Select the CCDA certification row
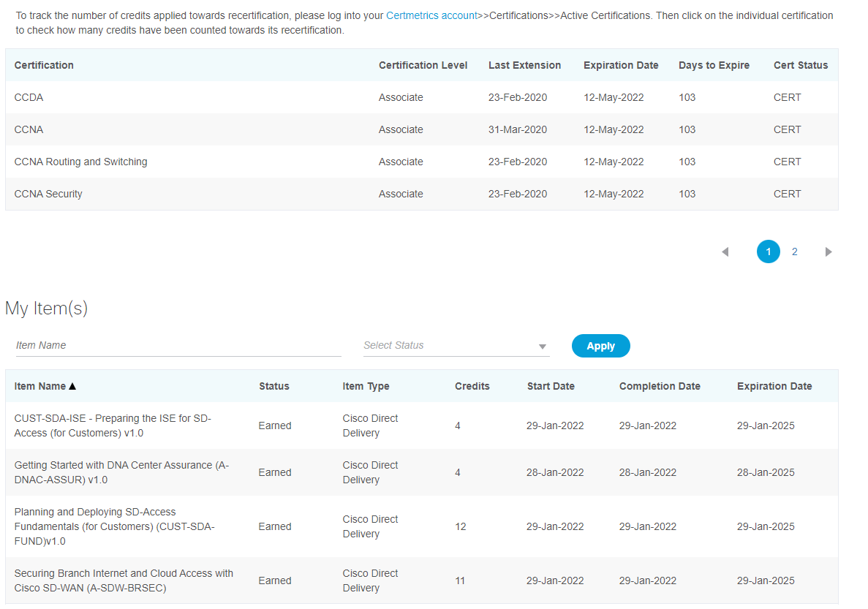Image resolution: width=868 pixels, height=609 pixels. click(x=422, y=97)
